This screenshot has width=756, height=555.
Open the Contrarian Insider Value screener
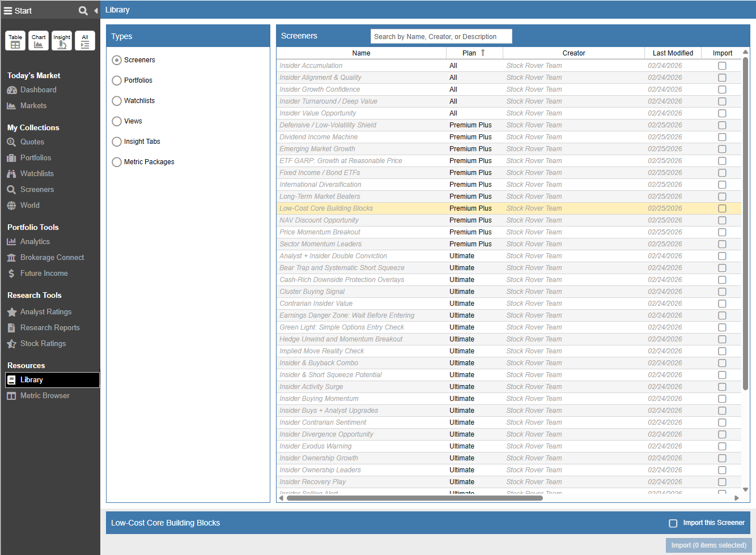coord(316,304)
